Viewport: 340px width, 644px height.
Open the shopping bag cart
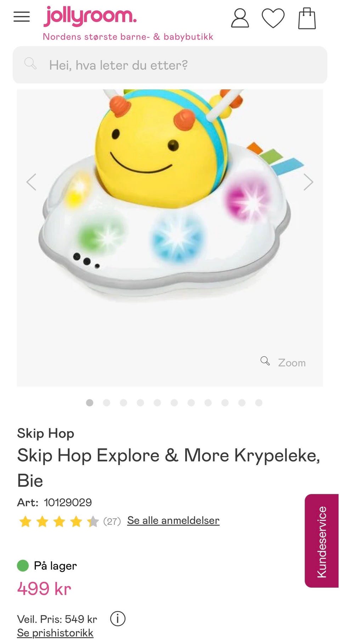click(307, 18)
